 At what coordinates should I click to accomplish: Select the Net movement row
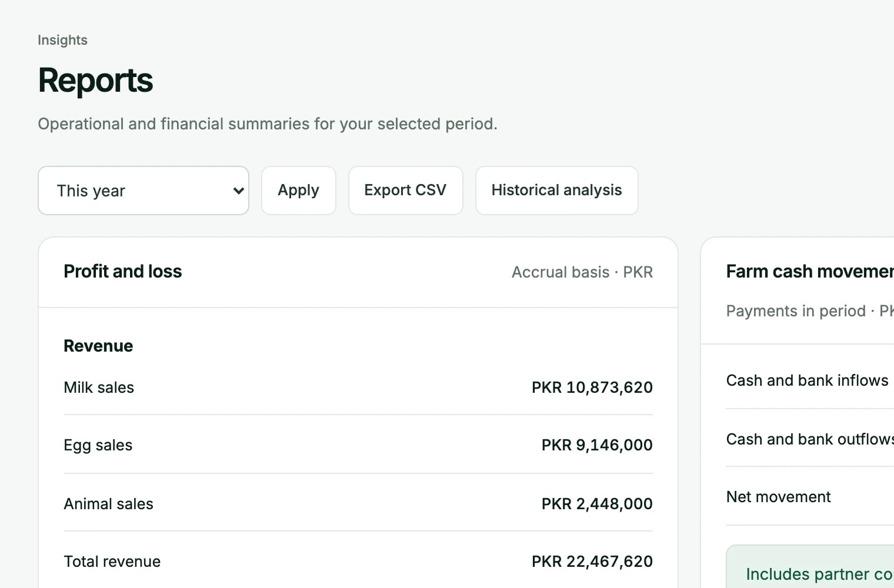[x=810, y=497]
